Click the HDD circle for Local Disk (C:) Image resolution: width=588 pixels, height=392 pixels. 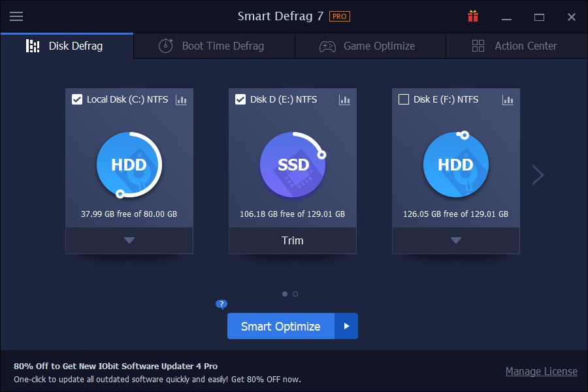129,165
